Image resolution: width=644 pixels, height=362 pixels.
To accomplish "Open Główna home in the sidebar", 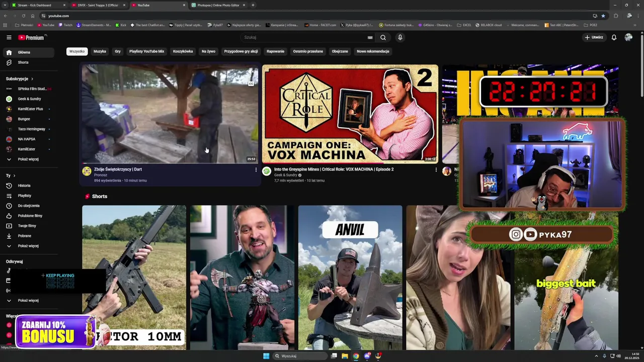I will tap(28, 52).
